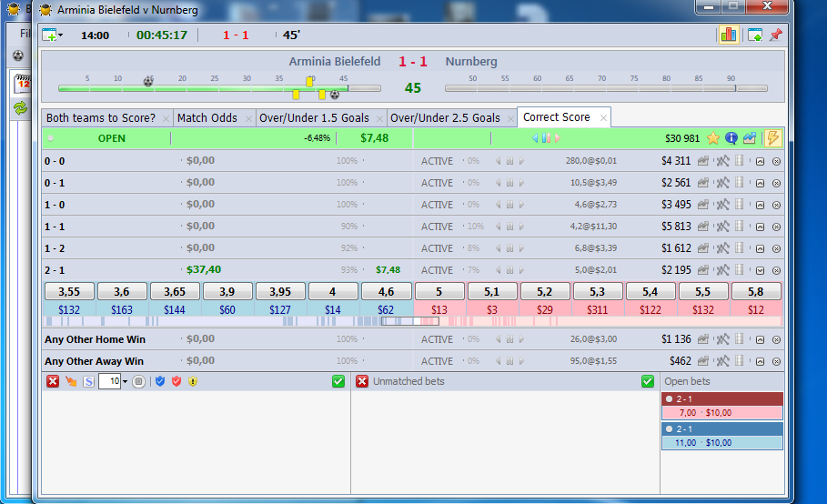Viewport: 827px width, 504px height.
Task: Open market information via the blue info icon
Action: (731, 138)
